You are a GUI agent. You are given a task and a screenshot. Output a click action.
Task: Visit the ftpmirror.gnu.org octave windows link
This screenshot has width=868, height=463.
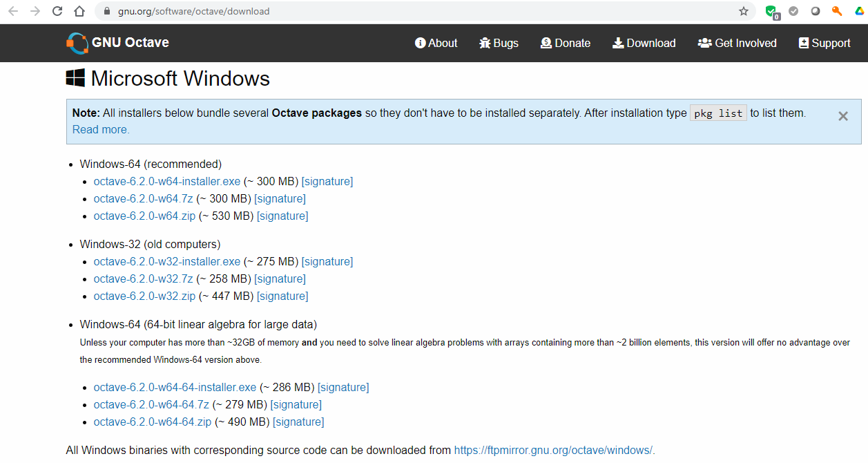[x=553, y=451]
